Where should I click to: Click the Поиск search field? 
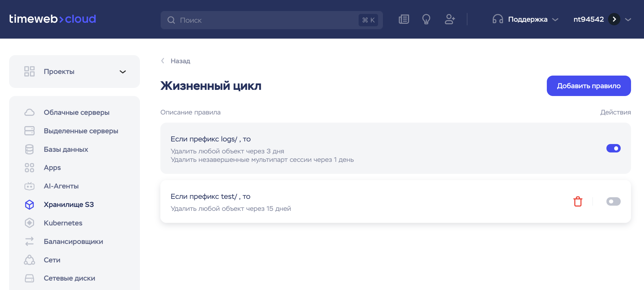tap(266, 20)
